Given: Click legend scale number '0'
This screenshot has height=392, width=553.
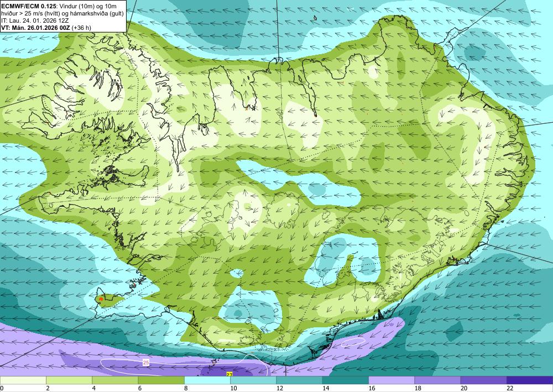Looking at the screenshot, I should (2, 389).
